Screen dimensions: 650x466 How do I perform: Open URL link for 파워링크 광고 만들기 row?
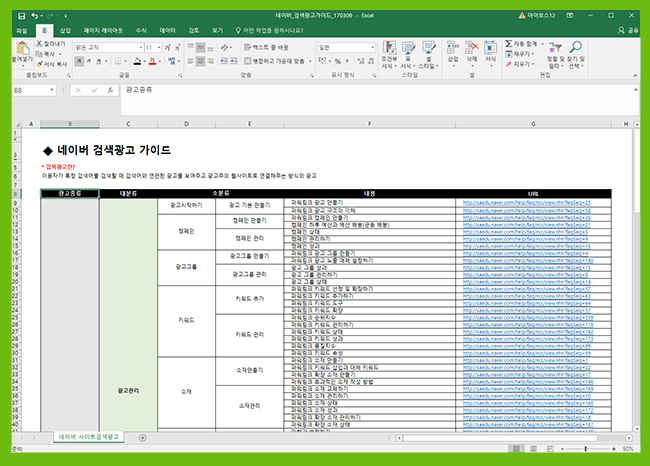tap(526, 203)
